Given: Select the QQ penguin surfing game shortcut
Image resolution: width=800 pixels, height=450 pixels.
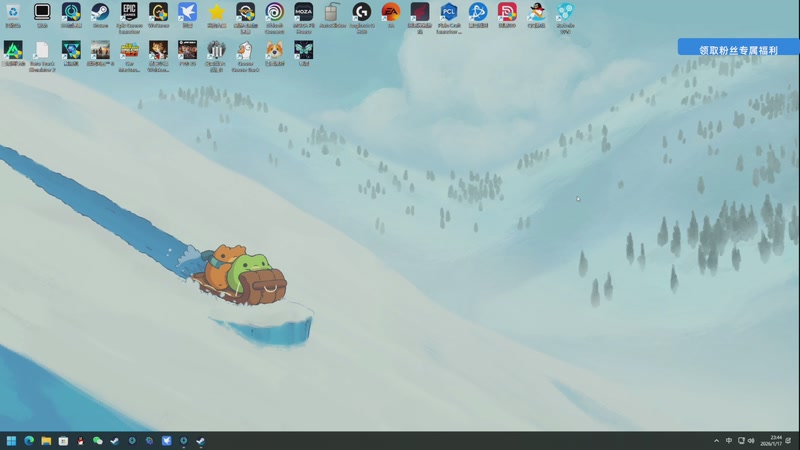Looking at the screenshot, I should (536, 15).
